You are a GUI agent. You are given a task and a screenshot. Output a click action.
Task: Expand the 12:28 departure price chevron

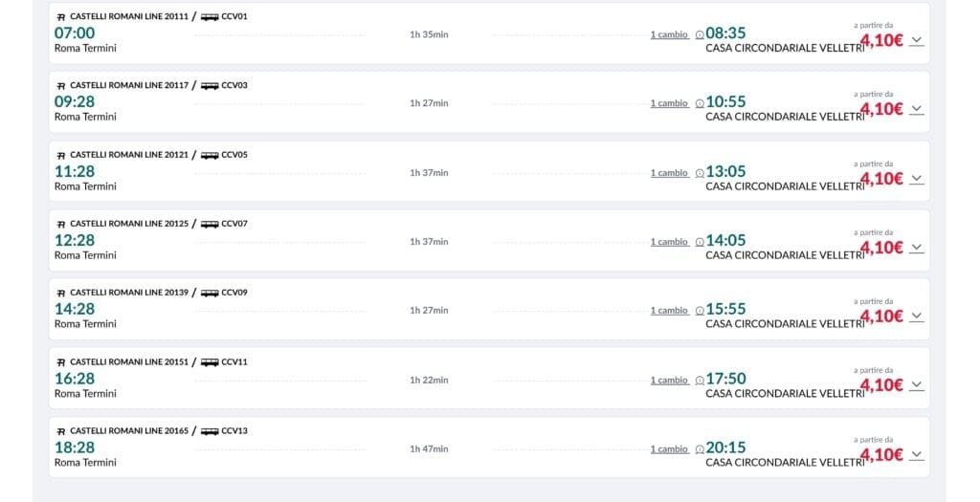point(917,248)
